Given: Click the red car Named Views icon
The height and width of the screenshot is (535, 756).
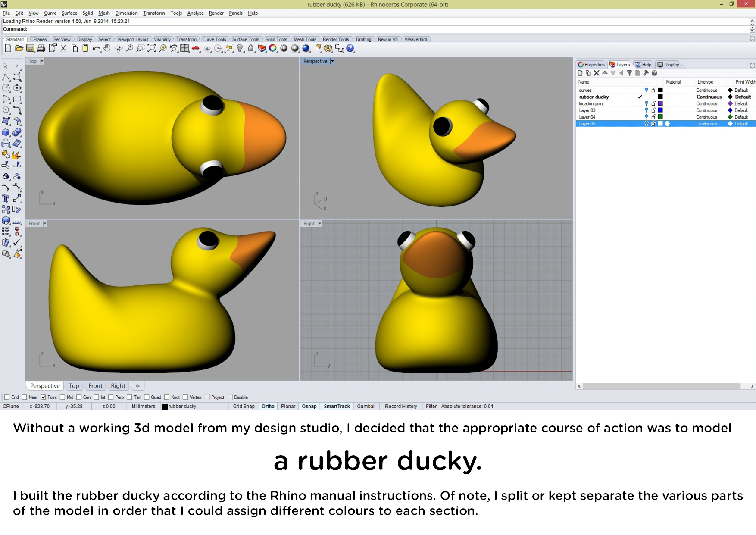Looking at the screenshot, I should 196,48.
